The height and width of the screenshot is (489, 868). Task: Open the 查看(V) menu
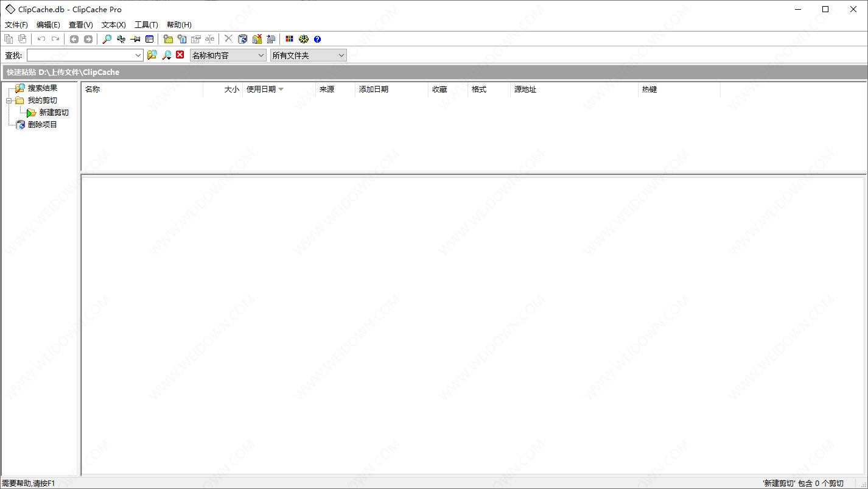tap(81, 25)
